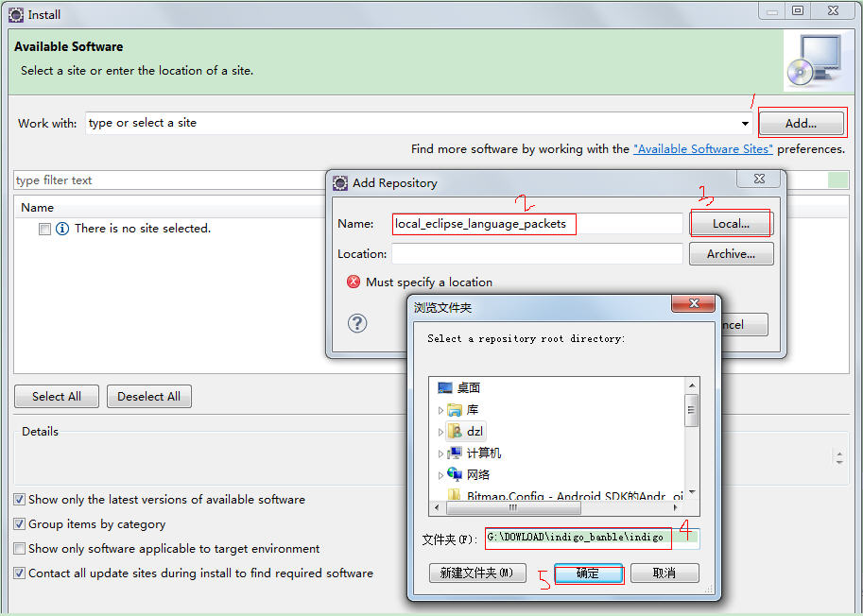The width and height of the screenshot is (863, 616).
Task: Click the Cancel button in Add Repository
Action: pos(742,324)
